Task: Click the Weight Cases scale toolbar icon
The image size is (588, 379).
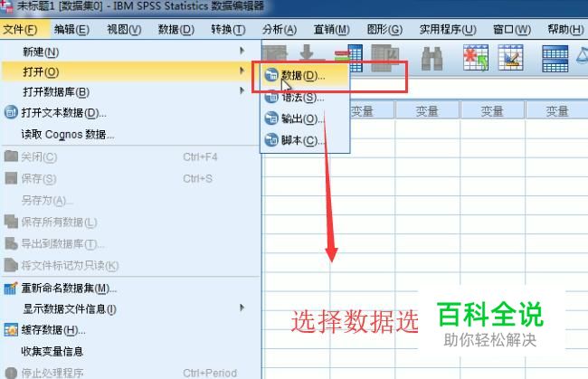Action: (582, 57)
